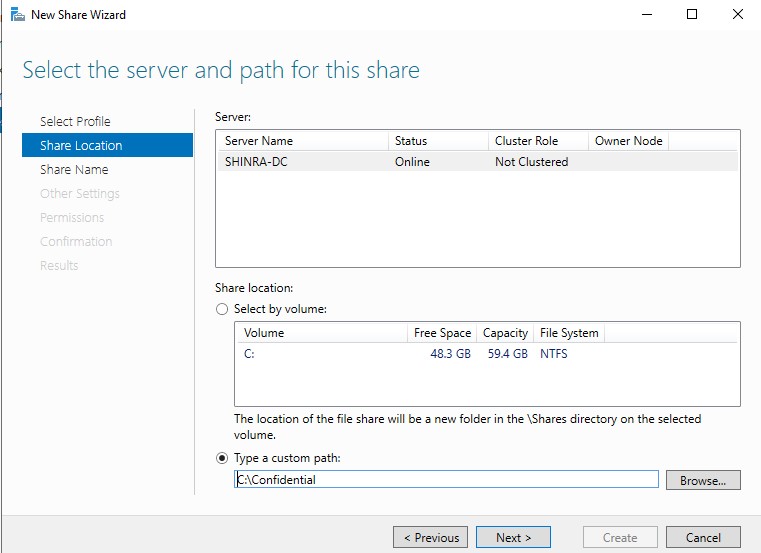Return to the Previous wizard page
The width and height of the screenshot is (761, 553).
(x=431, y=537)
